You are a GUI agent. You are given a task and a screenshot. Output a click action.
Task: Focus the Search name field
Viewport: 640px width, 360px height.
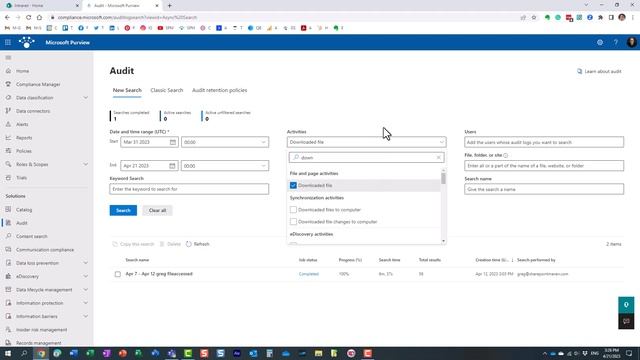click(544, 189)
